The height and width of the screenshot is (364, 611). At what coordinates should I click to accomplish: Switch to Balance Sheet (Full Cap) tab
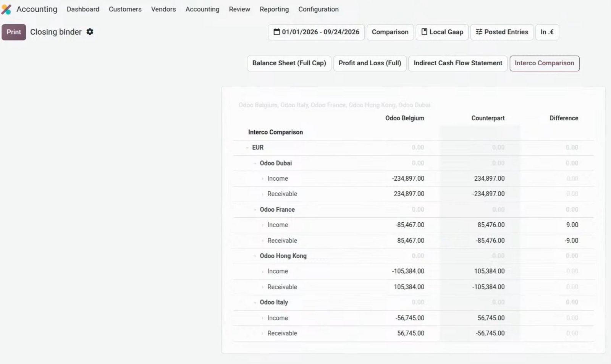coord(289,63)
